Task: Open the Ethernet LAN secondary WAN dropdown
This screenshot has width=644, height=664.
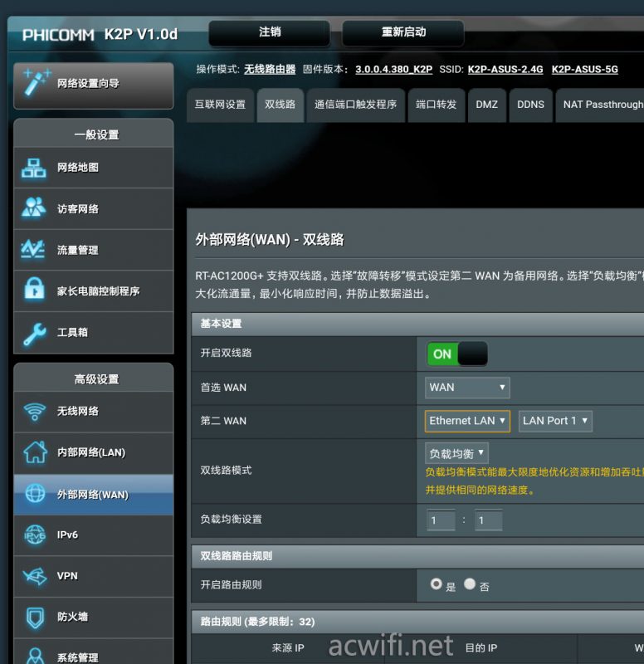Action: (467, 421)
